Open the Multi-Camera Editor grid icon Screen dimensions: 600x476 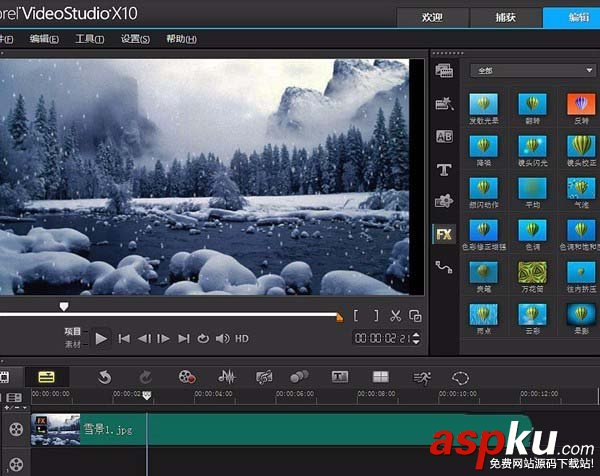[380, 377]
